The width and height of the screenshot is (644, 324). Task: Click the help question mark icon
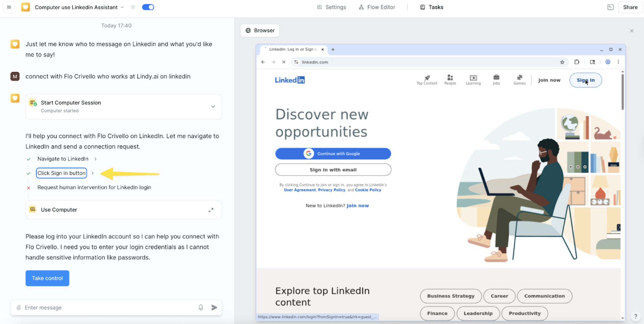click(635, 316)
